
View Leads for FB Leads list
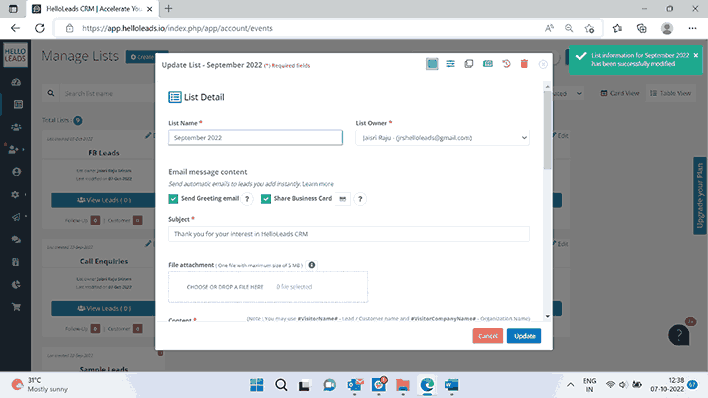tap(103, 200)
